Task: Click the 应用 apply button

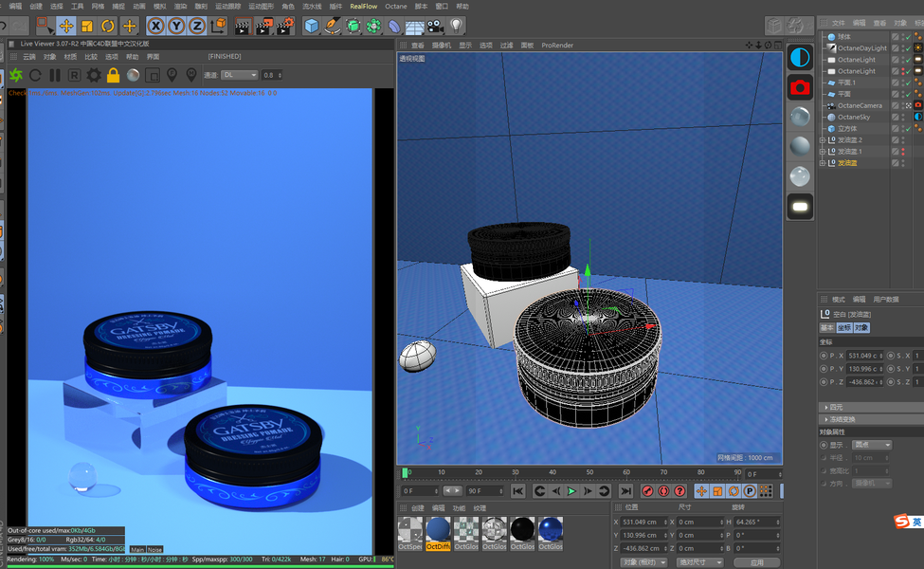Action: tap(756, 562)
